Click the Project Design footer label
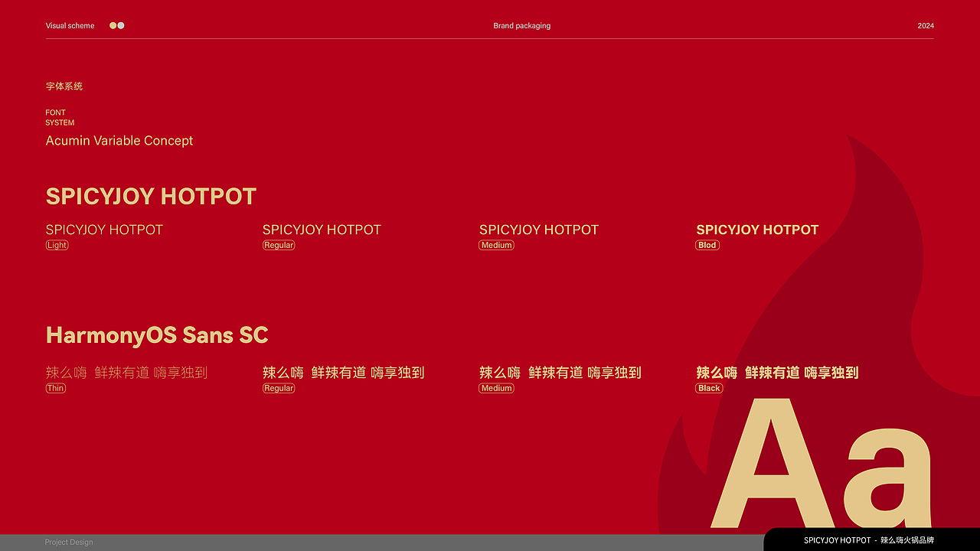Image resolution: width=980 pixels, height=551 pixels. tap(69, 542)
